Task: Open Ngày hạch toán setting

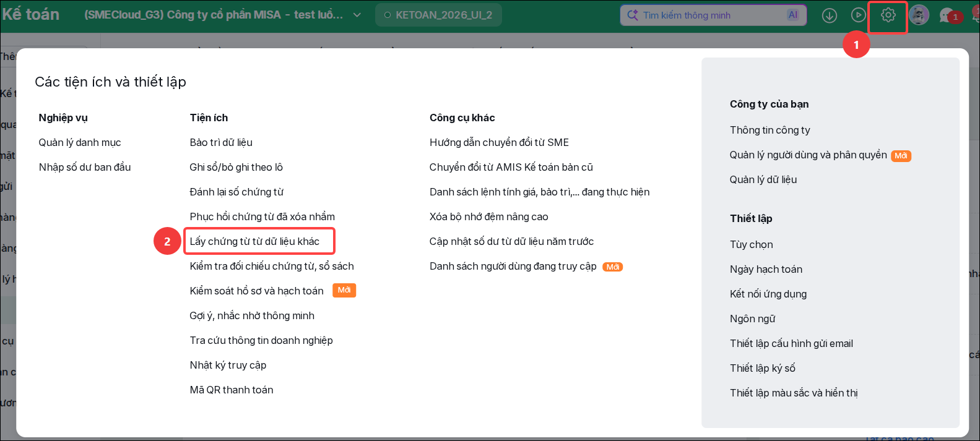Action: 766,269
